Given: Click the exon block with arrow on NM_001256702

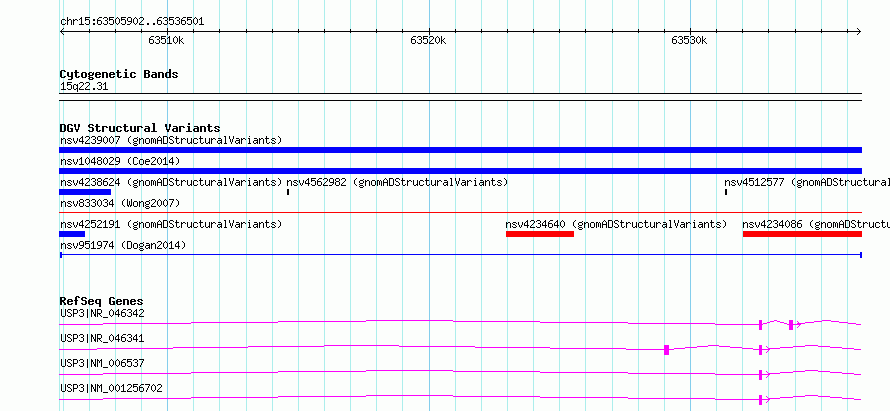Looking at the screenshot, I should 763,400.
